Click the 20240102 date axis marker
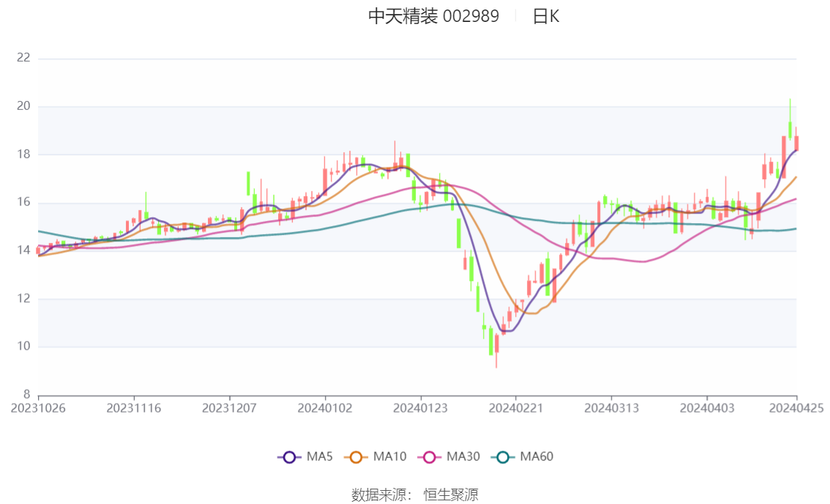The image size is (830, 504). click(x=325, y=408)
